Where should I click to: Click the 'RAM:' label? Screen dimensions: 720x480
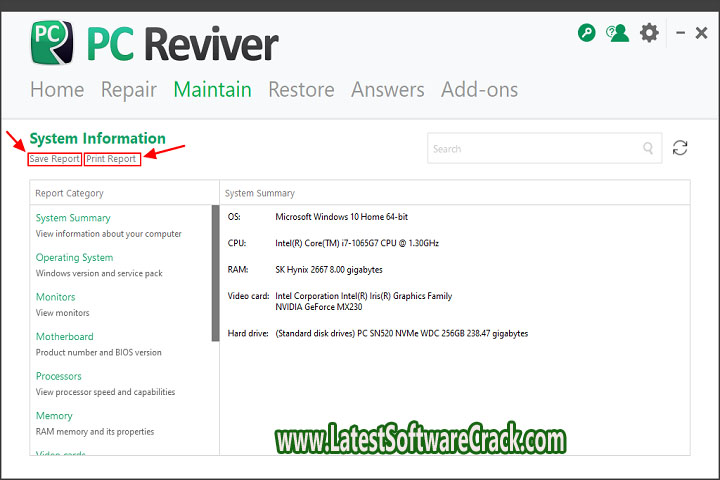pos(238,270)
